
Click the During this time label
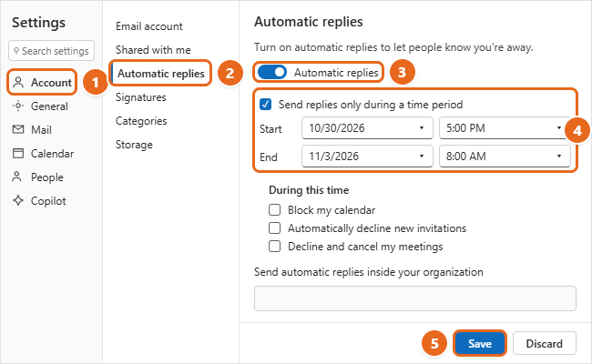309,190
